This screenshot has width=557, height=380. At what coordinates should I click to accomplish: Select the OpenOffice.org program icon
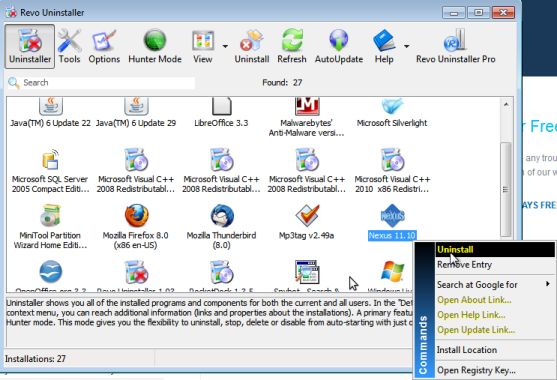[x=50, y=272]
